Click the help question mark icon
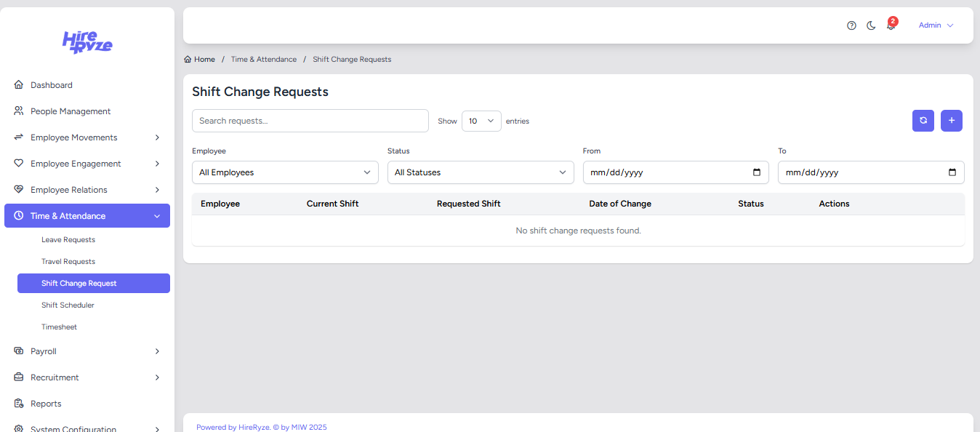Image resolution: width=980 pixels, height=432 pixels. click(x=851, y=25)
